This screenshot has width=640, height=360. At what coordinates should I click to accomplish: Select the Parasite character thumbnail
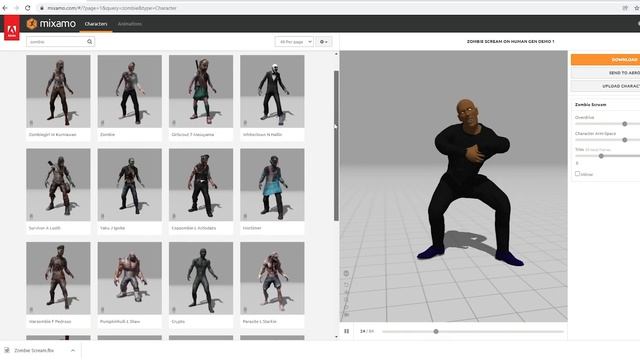pyautogui.click(x=272, y=278)
